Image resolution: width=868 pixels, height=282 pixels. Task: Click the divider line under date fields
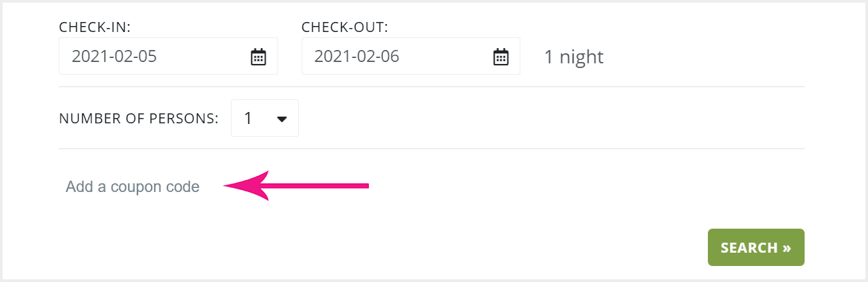click(432, 87)
